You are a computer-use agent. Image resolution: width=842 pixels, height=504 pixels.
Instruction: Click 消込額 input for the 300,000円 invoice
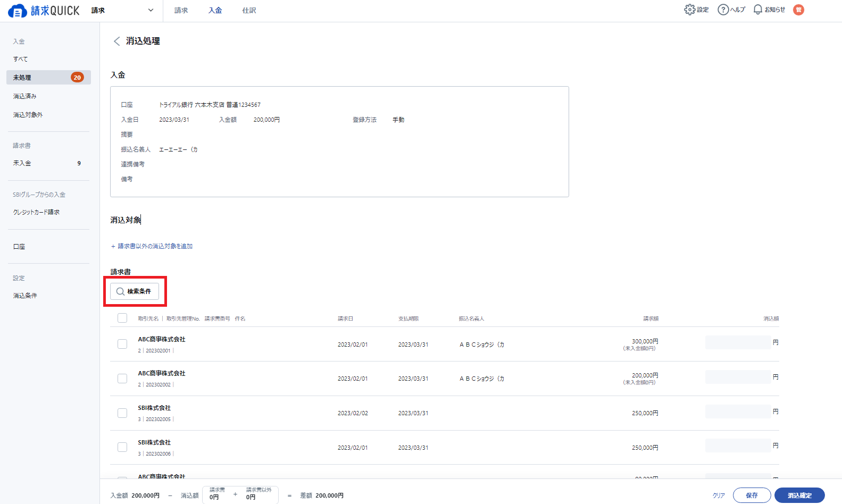tap(738, 342)
